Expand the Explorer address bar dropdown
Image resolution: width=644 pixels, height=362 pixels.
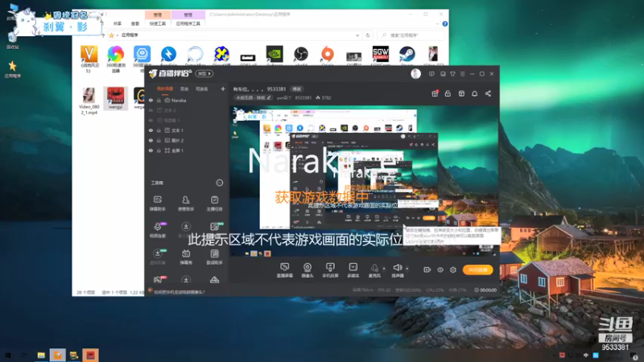tap(357, 35)
